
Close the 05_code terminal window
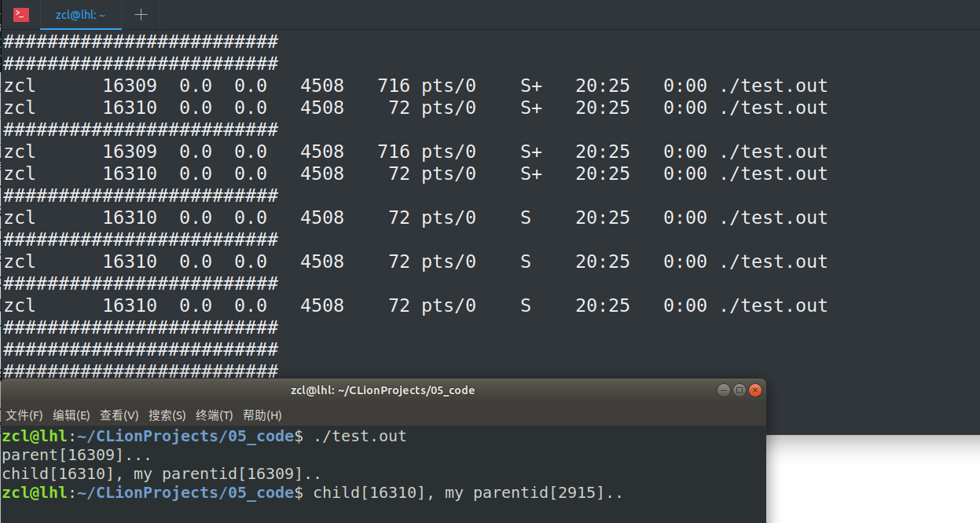(x=755, y=390)
